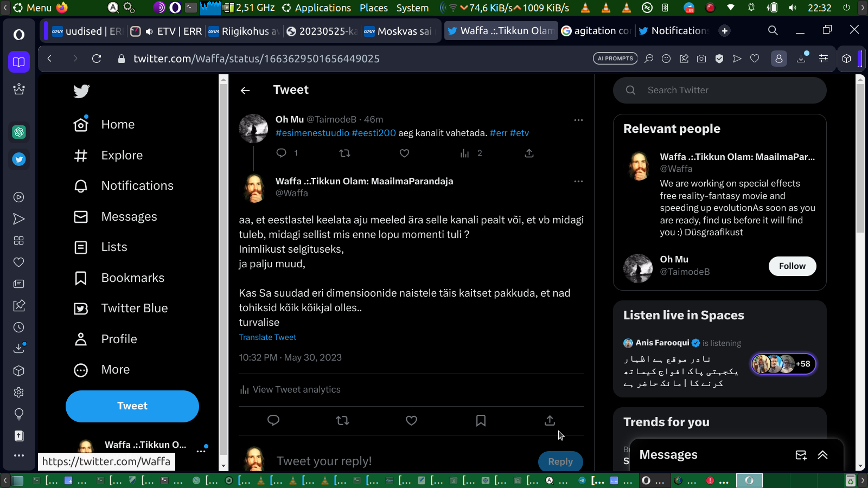Take a snapshot with camera icon
Screen dimensions: 868x488
701,59
